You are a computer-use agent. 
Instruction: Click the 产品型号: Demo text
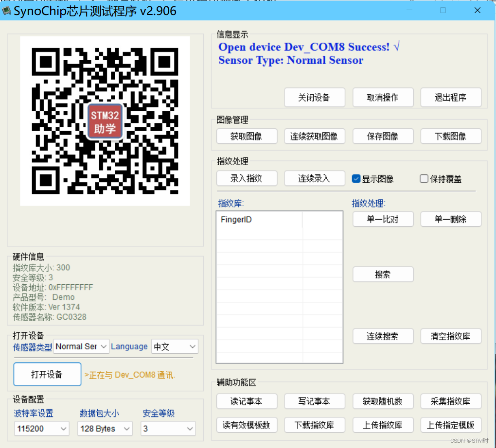point(44,297)
